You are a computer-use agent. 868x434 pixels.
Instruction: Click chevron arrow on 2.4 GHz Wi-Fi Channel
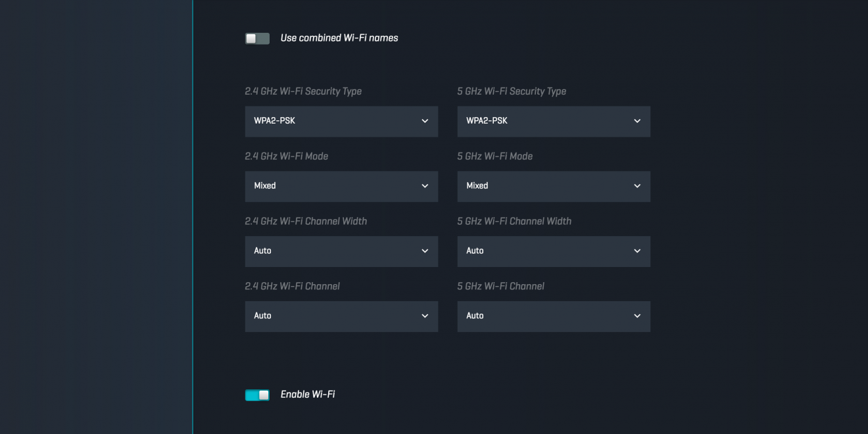click(x=425, y=316)
